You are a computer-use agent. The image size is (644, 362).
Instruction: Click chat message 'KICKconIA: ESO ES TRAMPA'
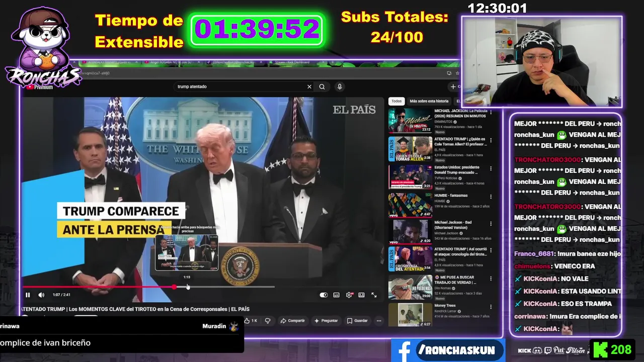(563, 304)
